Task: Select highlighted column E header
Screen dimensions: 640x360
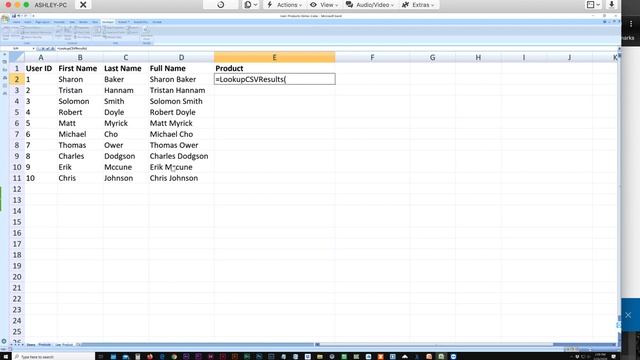Action: (274, 58)
